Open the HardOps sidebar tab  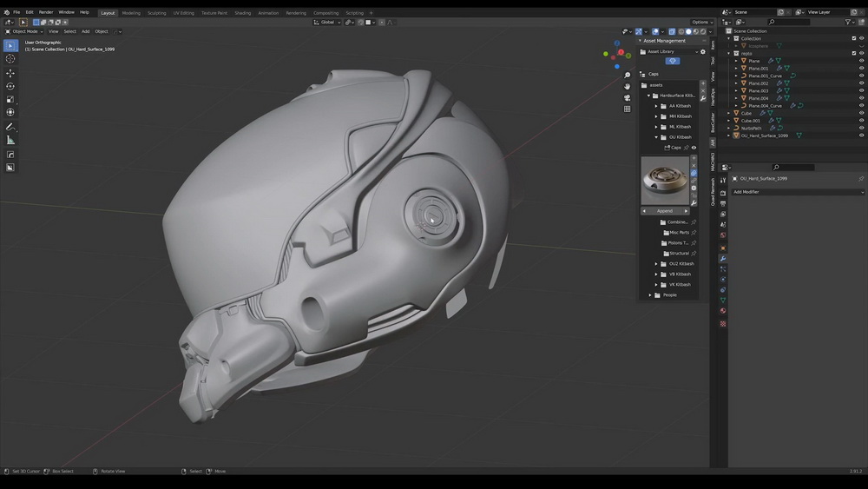(713, 97)
